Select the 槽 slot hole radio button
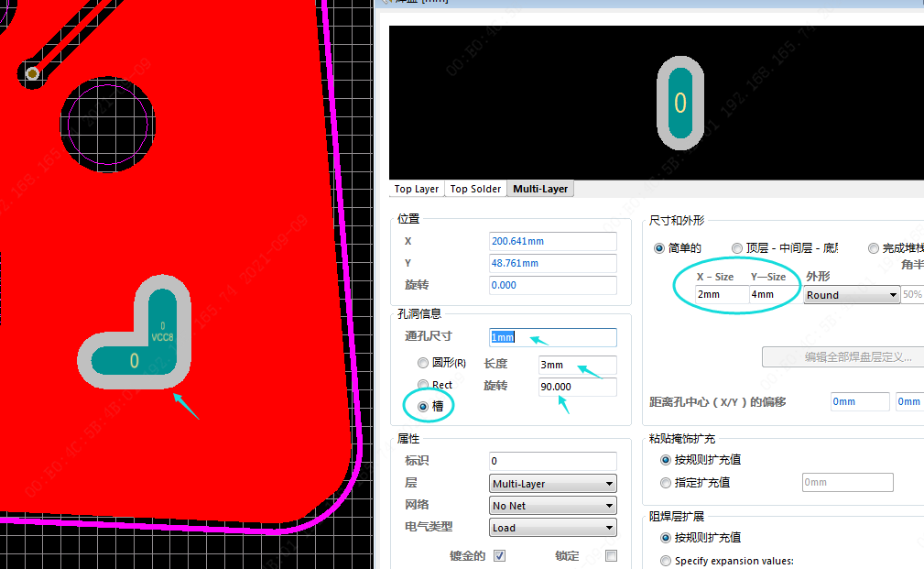The width and height of the screenshot is (924, 569). tap(423, 406)
